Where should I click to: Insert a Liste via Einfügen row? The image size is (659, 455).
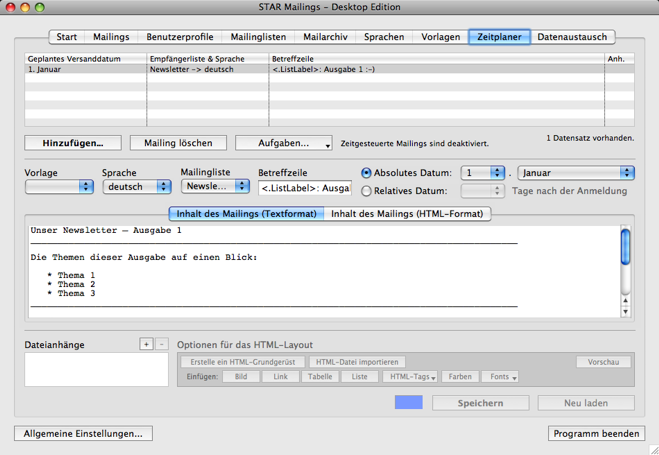pyautogui.click(x=359, y=376)
